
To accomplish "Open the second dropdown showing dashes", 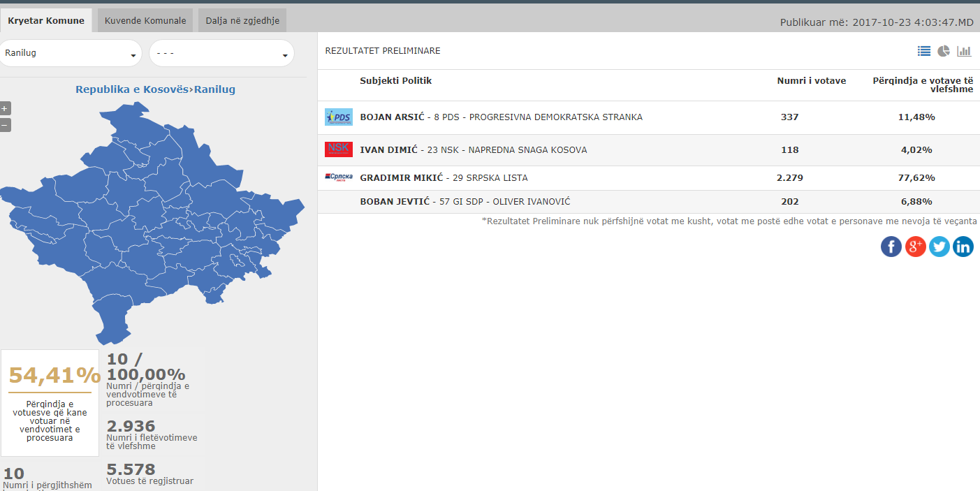I will point(221,53).
